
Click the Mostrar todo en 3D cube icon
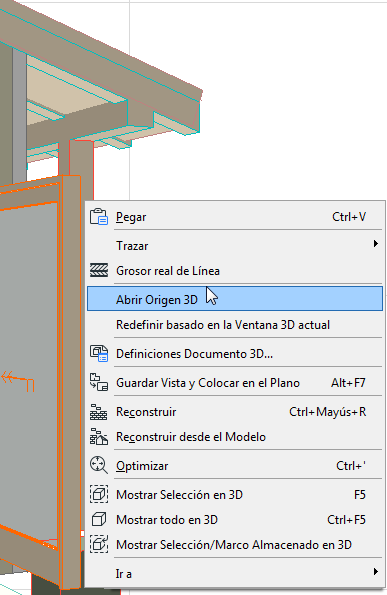(99, 519)
